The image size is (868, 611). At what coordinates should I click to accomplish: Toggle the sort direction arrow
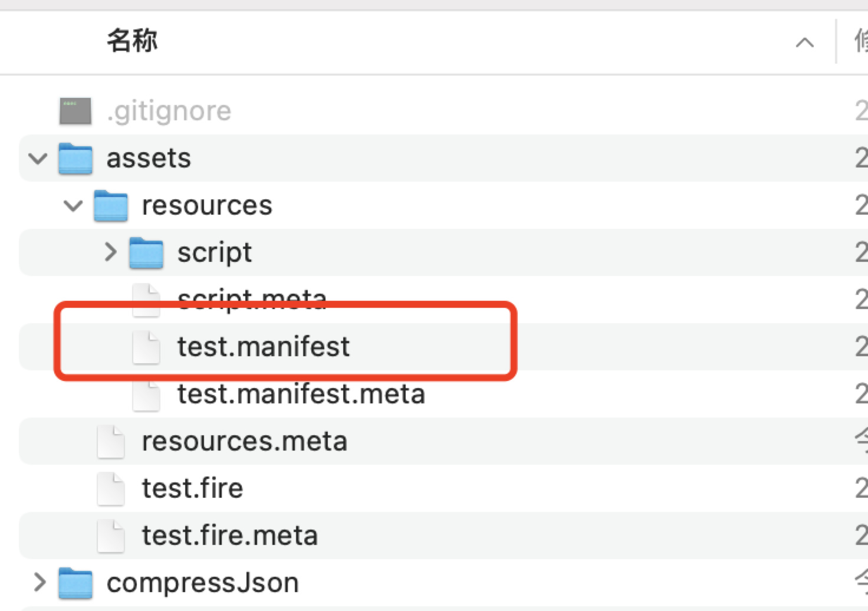[804, 42]
